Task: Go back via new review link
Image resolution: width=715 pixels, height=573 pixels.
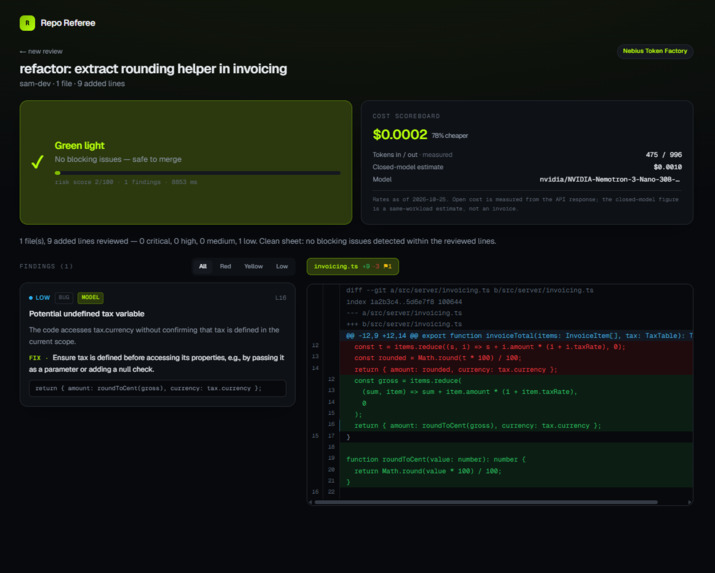Action: (x=41, y=52)
